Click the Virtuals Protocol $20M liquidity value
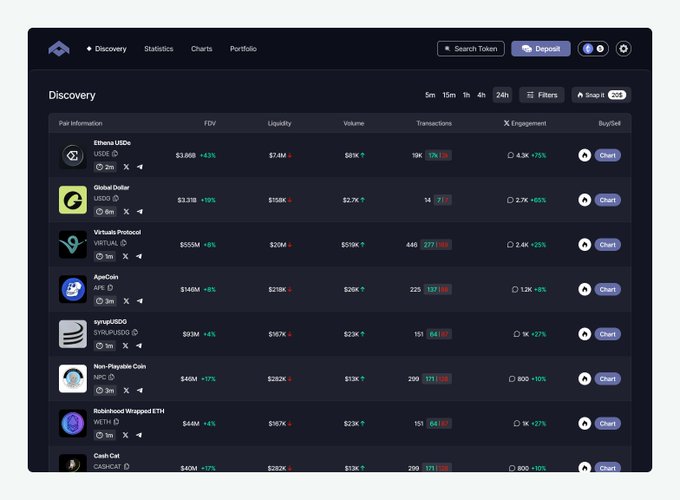Viewport: 680px width, 500px height. (x=278, y=245)
